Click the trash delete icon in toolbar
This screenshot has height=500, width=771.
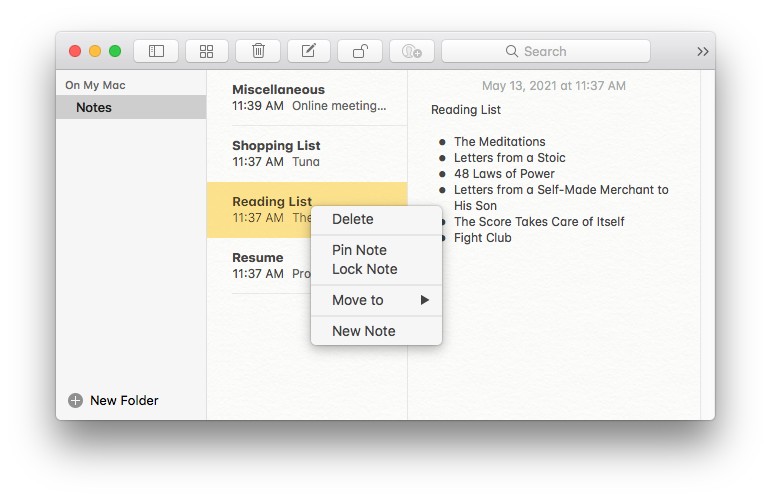tap(258, 51)
